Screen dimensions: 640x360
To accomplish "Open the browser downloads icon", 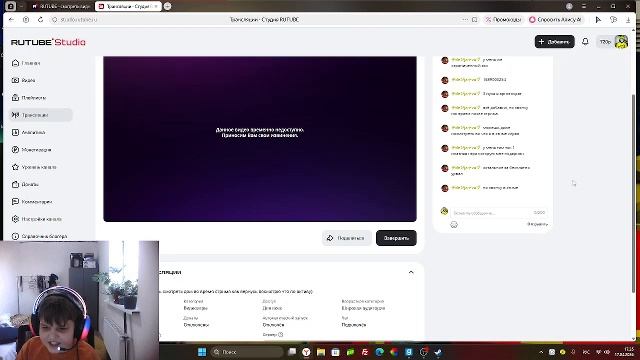I will (x=628, y=20).
